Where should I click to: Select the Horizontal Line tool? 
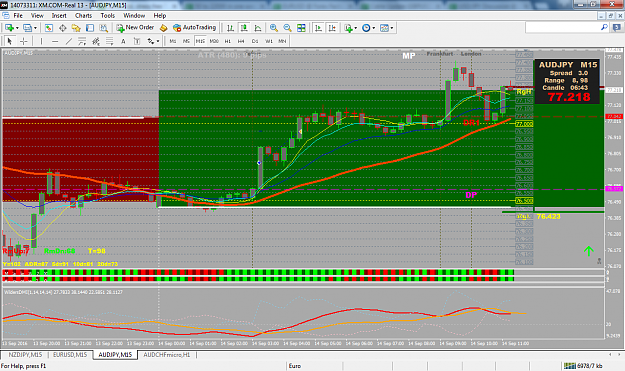pos(55,41)
